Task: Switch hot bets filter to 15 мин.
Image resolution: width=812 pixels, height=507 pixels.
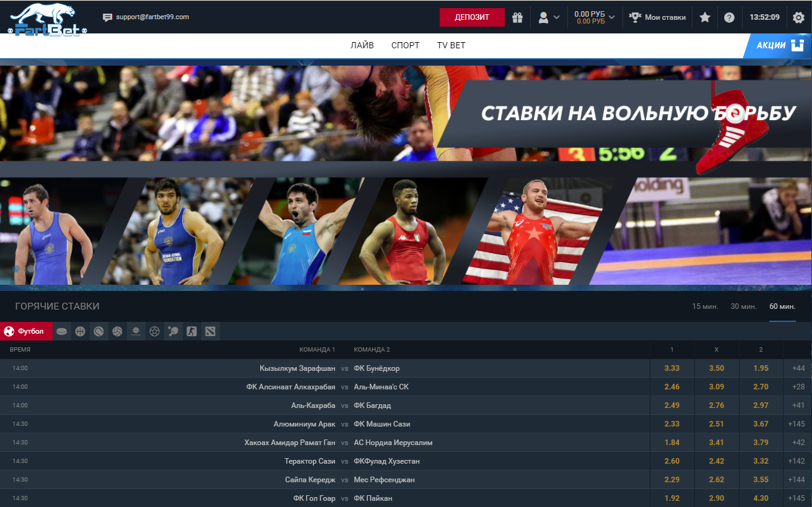Action: coord(705,306)
